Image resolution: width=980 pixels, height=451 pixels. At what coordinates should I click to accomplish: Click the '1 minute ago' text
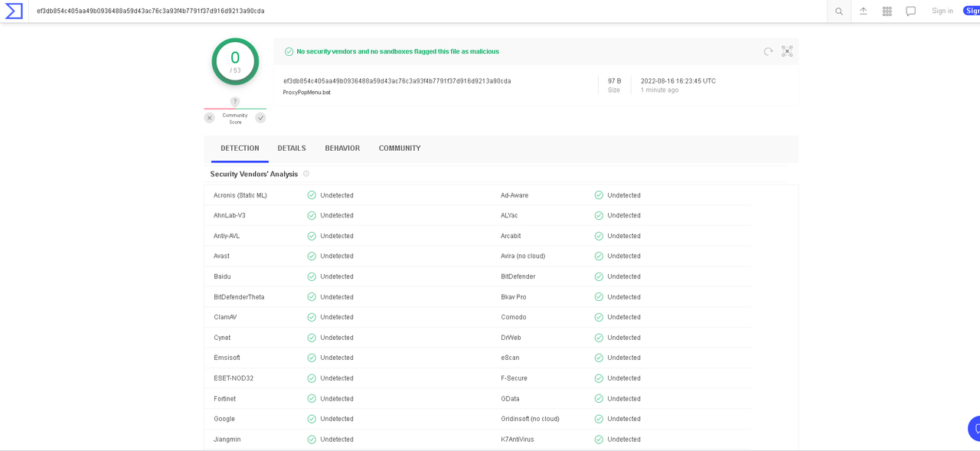659,90
